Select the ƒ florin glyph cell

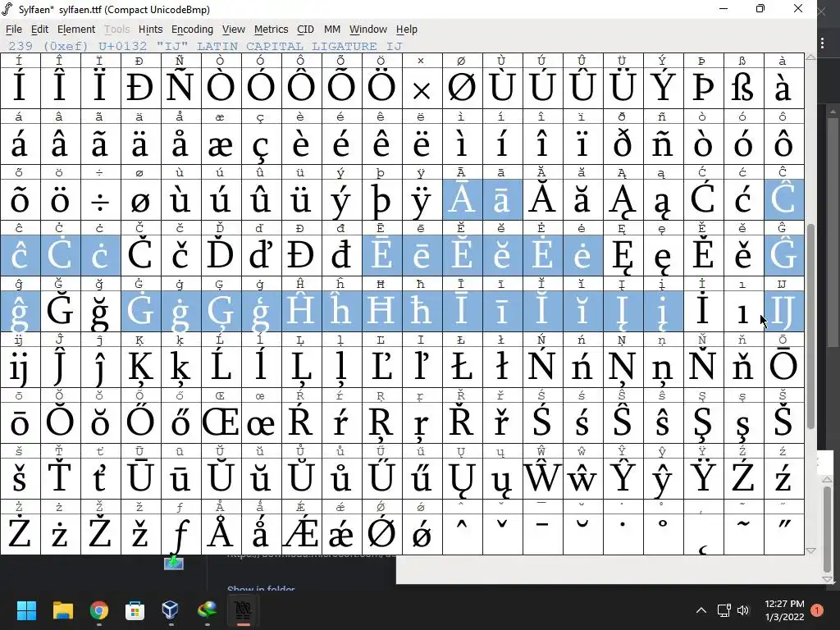[181, 533]
